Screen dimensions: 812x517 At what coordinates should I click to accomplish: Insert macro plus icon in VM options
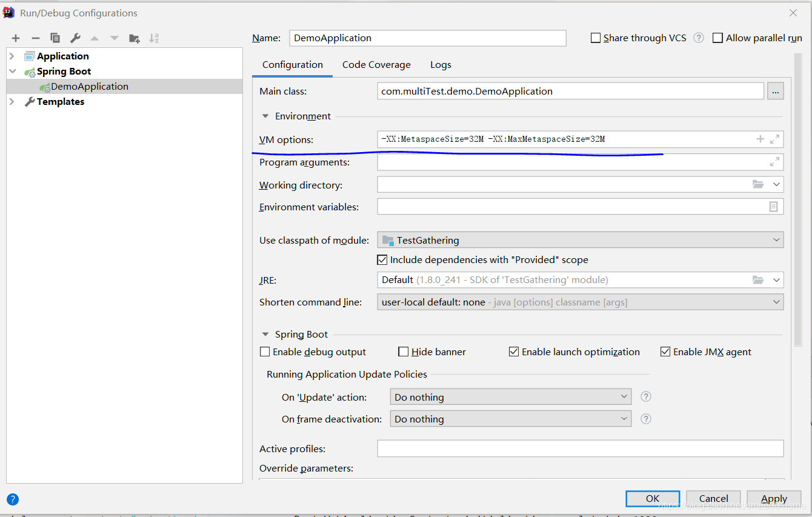[760, 139]
